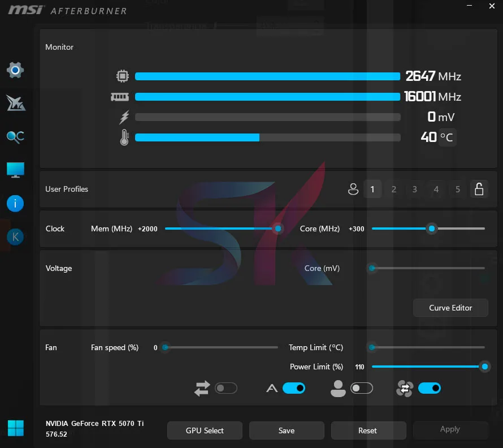Click the Fan speed slider handle

click(165, 347)
